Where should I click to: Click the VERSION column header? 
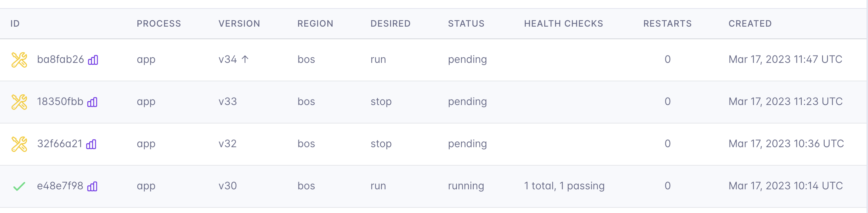[x=239, y=24]
